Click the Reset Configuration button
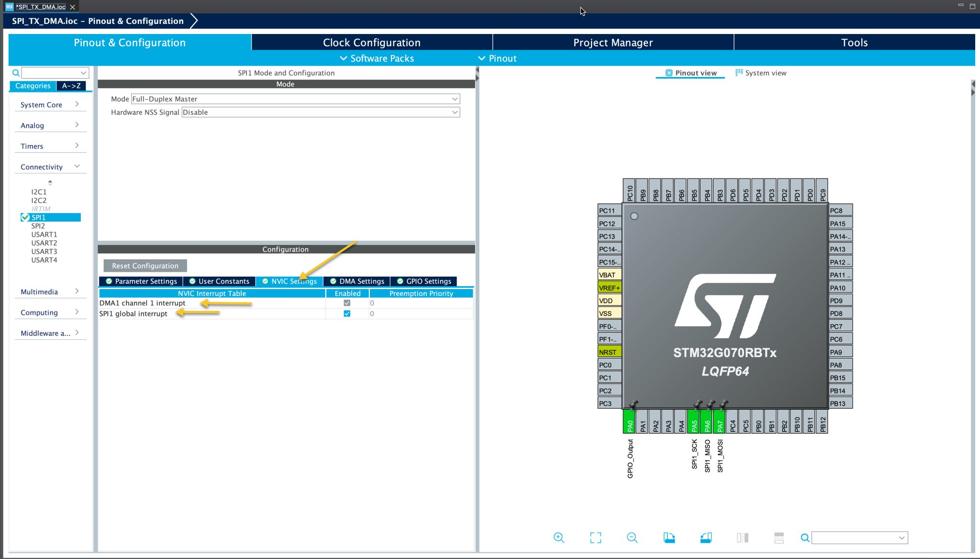Viewport: 980px width, 559px height. pos(145,266)
